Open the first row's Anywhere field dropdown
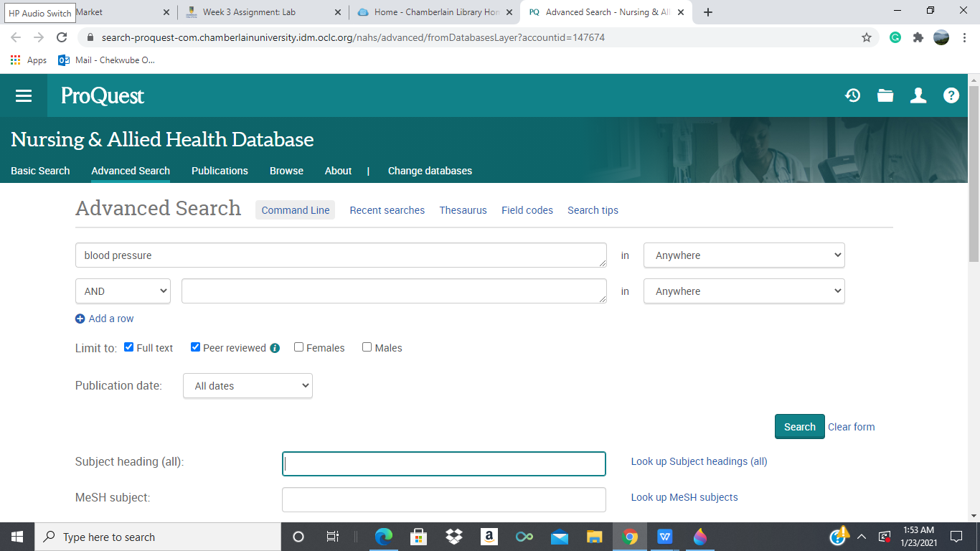This screenshot has width=980, height=551. point(744,255)
